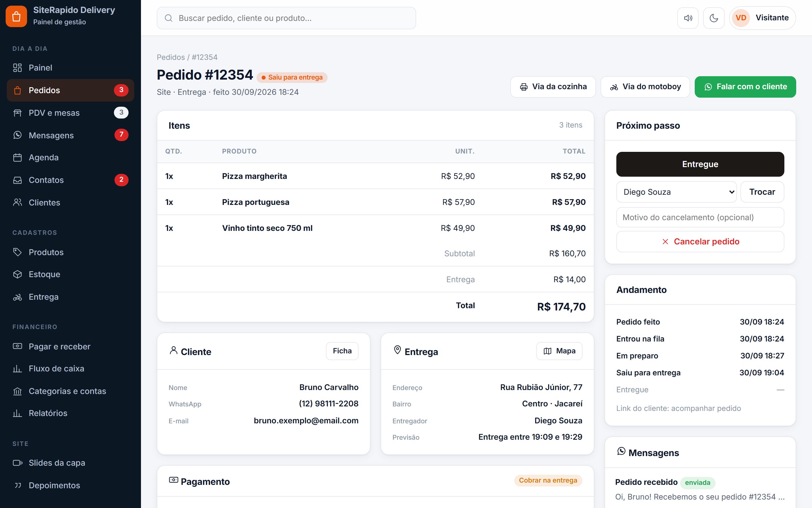Toggle sound notifications speaker icon

688,18
